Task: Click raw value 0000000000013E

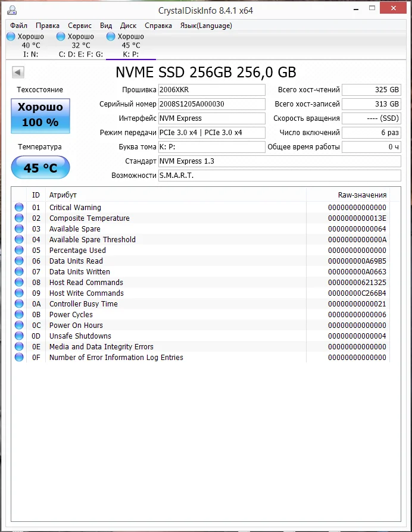Action: 357,218
